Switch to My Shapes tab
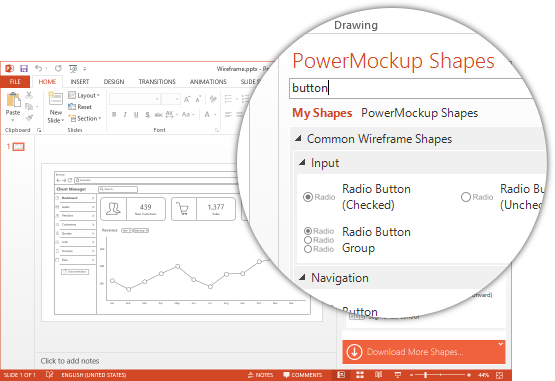555x381 pixels. 322,113
